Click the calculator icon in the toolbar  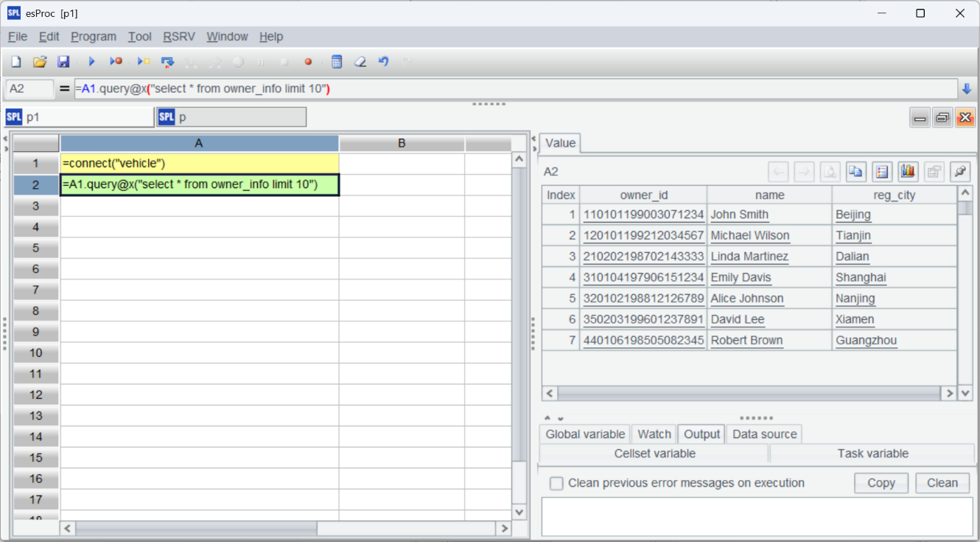pos(337,62)
